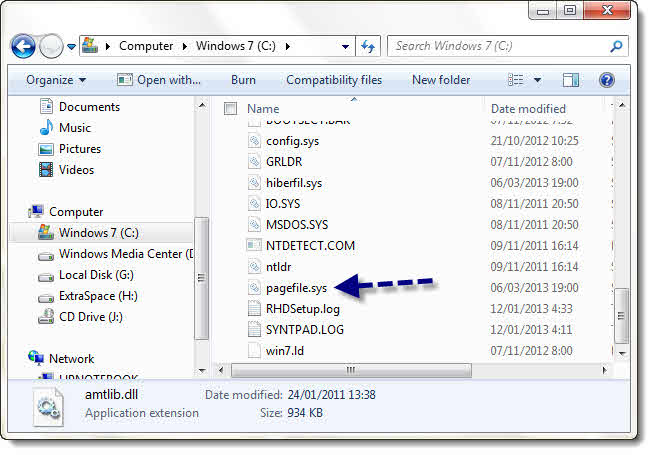The height and width of the screenshot is (455, 653).
Task: Open CD Drive (J:) in sidebar
Action: pyautogui.click(x=90, y=317)
